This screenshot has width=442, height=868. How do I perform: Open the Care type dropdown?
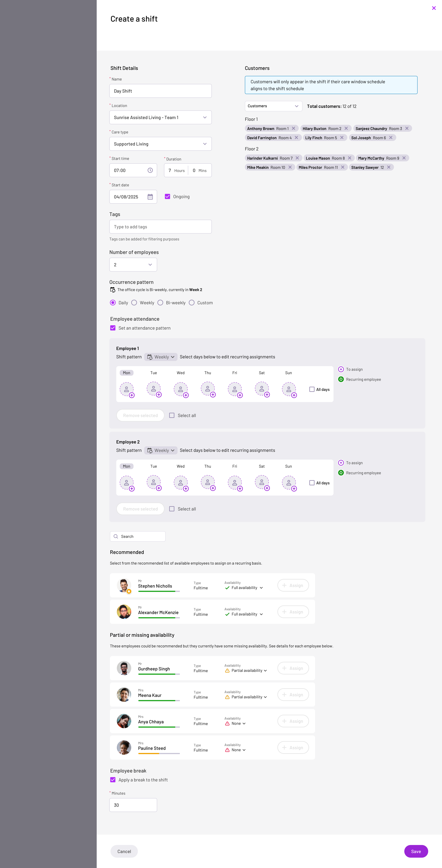(x=160, y=144)
